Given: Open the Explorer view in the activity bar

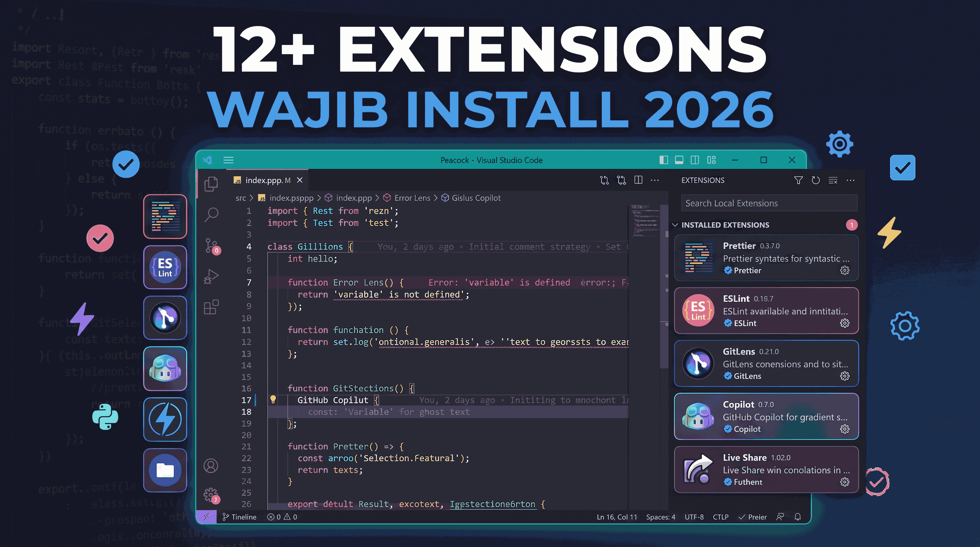Looking at the screenshot, I should 211,184.
